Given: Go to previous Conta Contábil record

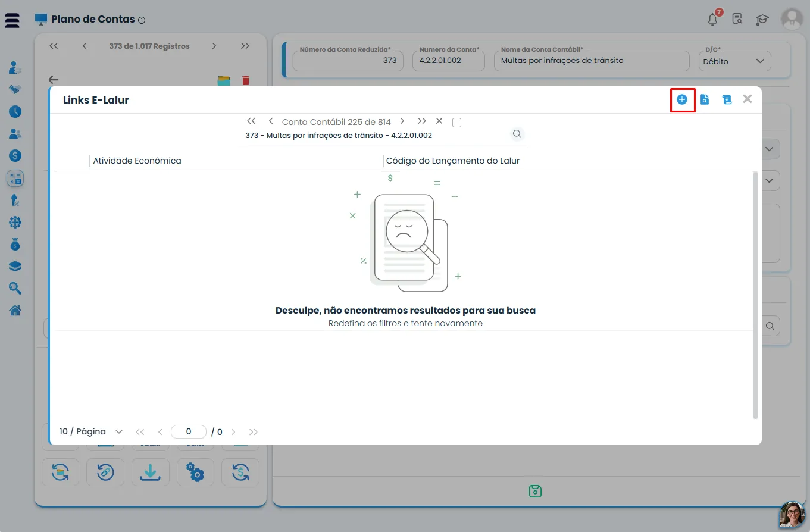Looking at the screenshot, I should click(x=271, y=121).
